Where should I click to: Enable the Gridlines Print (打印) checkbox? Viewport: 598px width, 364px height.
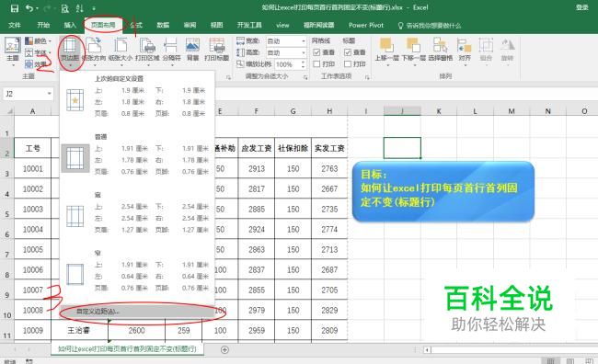click(316, 63)
